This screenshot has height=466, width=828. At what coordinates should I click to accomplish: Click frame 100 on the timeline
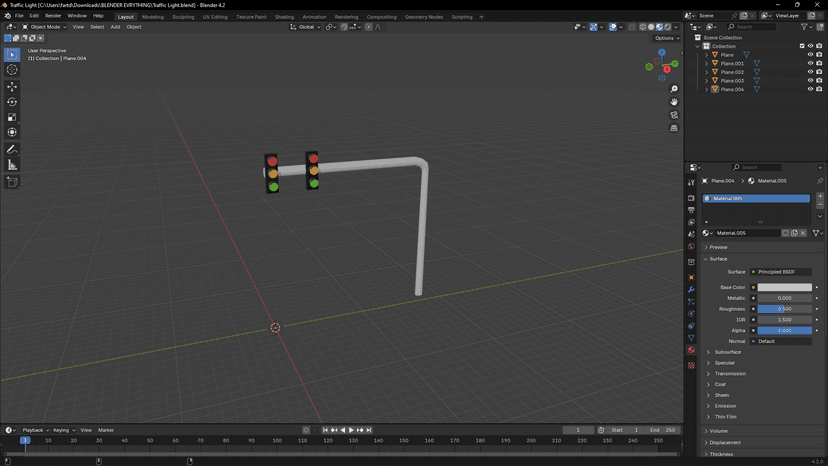coord(277,441)
